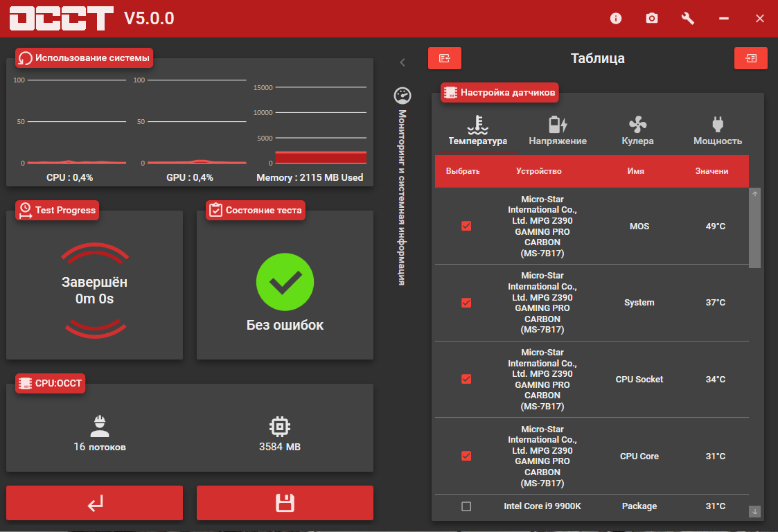Screen dimensions: 778x532
Task: Switch to the Кулера tab
Action: (637, 131)
